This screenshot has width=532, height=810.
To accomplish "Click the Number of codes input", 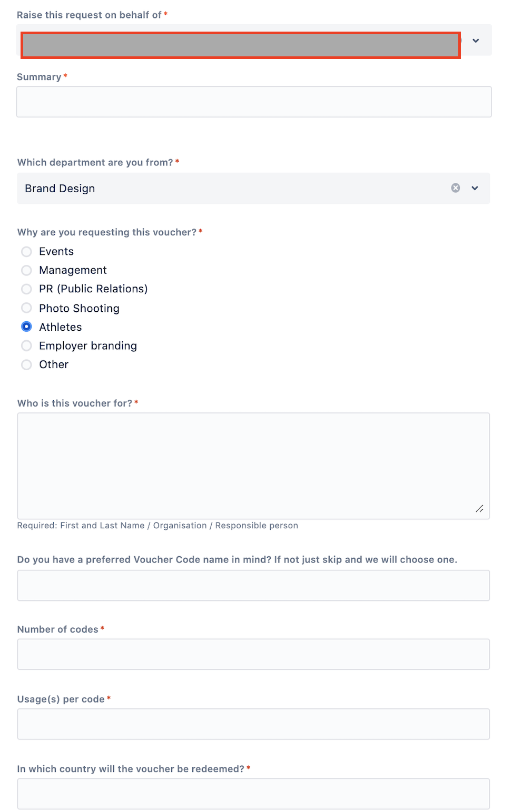I will (x=253, y=654).
